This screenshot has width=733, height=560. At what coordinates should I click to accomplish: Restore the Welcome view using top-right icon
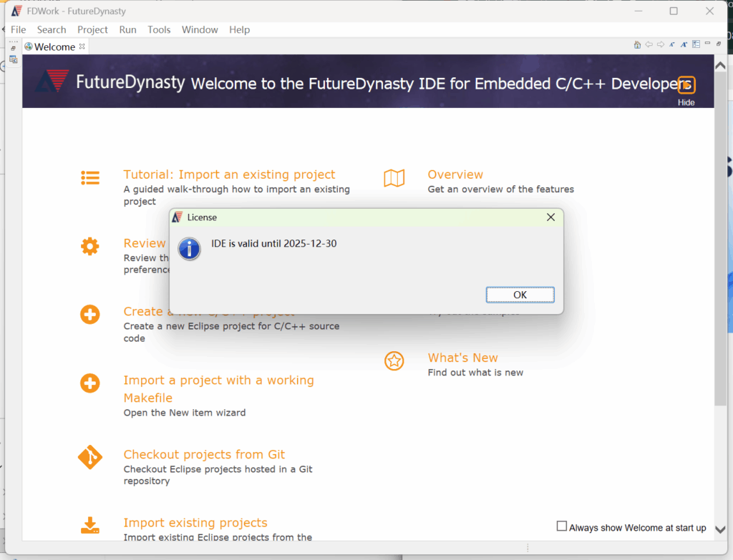(x=719, y=44)
